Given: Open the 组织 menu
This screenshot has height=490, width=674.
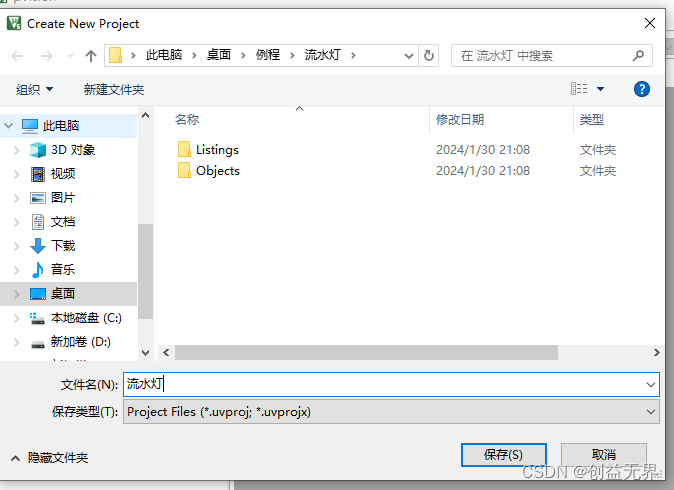Looking at the screenshot, I should [34, 89].
